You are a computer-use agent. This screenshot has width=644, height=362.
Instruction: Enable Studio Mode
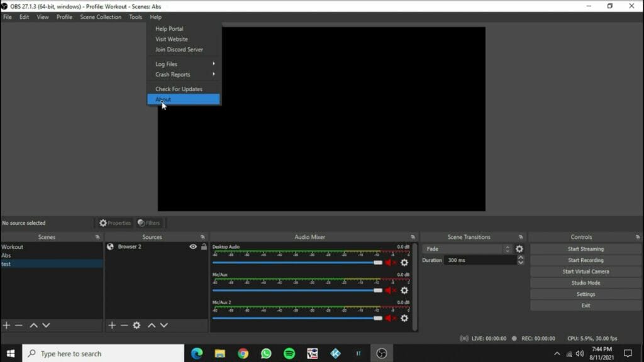[584, 282]
